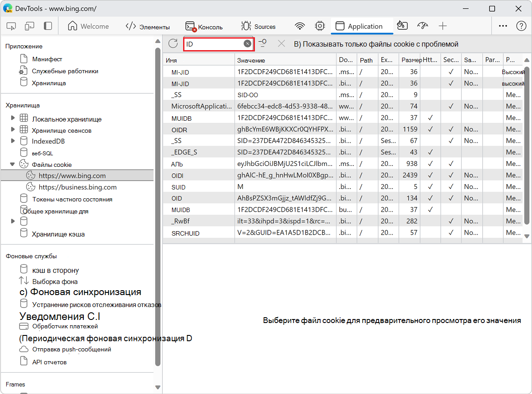Click the Служебные работники gear icon
This screenshot has height=394, width=532.
tap(23, 71)
